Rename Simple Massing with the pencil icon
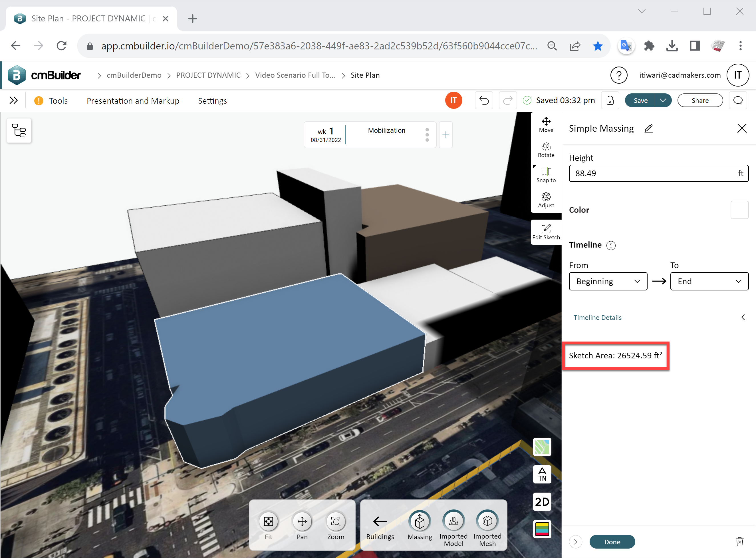 coord(648,129)
